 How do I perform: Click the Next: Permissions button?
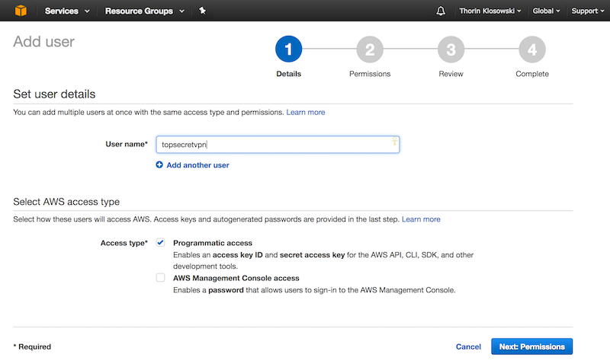[x=531, y=346]
